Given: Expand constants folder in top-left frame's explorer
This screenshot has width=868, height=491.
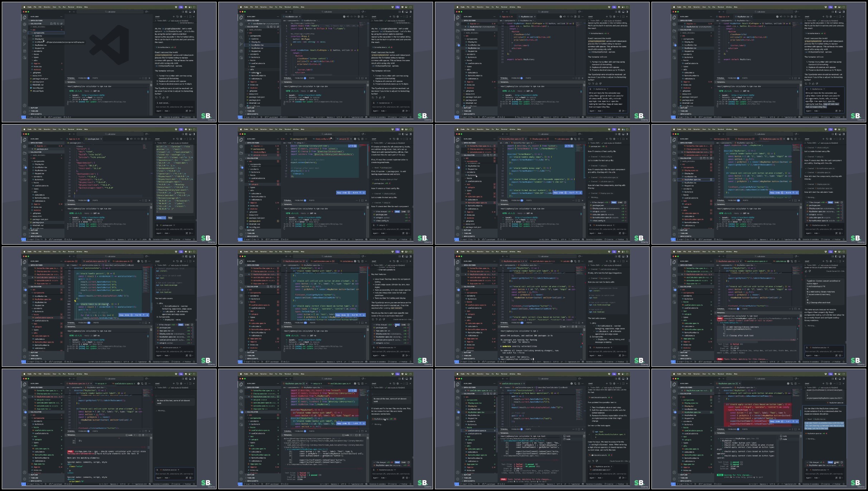Looking at the screenshot, I should (38, 51).
